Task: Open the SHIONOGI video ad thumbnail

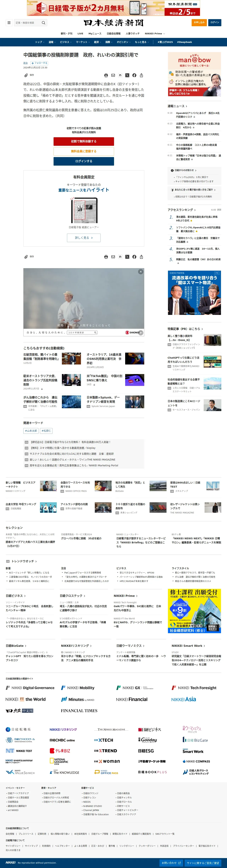Action: (x=84, y=302)
